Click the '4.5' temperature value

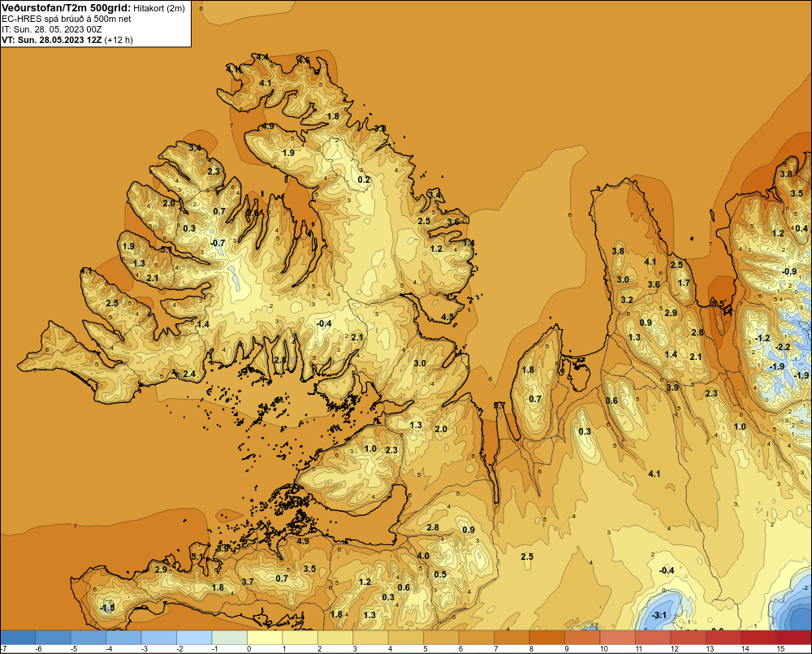point(447,317)
